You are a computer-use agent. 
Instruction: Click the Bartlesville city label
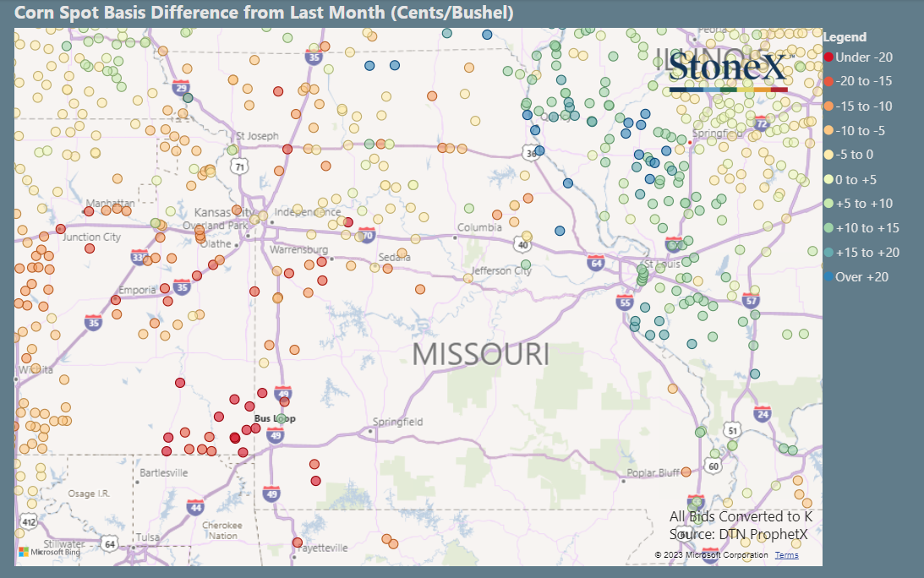click(x=164, y=472)
